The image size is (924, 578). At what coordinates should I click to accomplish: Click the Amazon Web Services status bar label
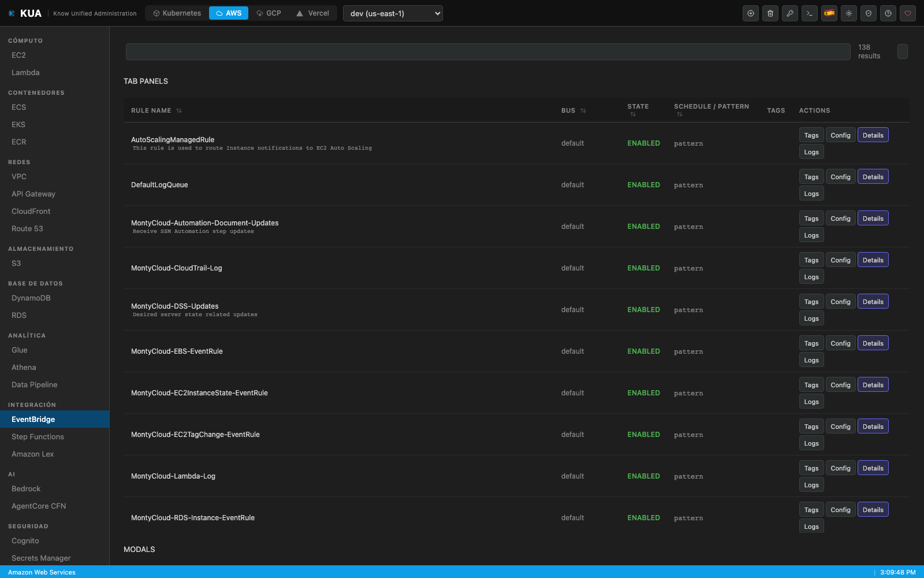42,572
